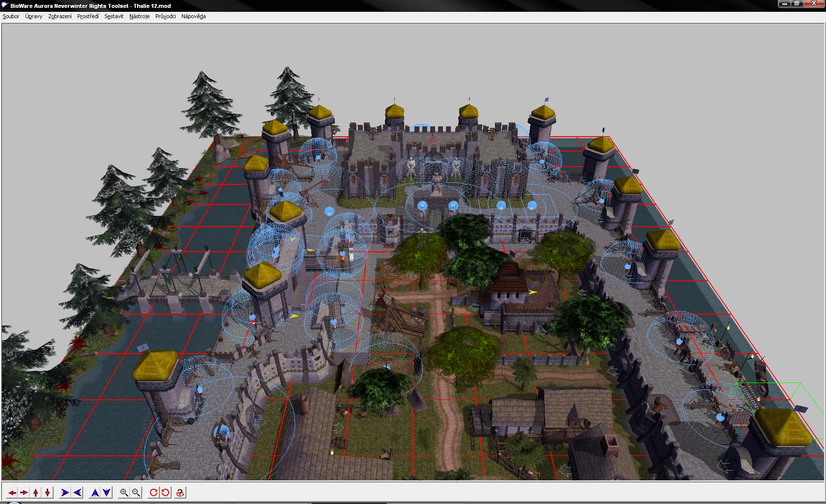Viewport: 826px width, 504px height.
Task: Rotate view clockwise with red circular arrow
Action: tap(153, 493)
